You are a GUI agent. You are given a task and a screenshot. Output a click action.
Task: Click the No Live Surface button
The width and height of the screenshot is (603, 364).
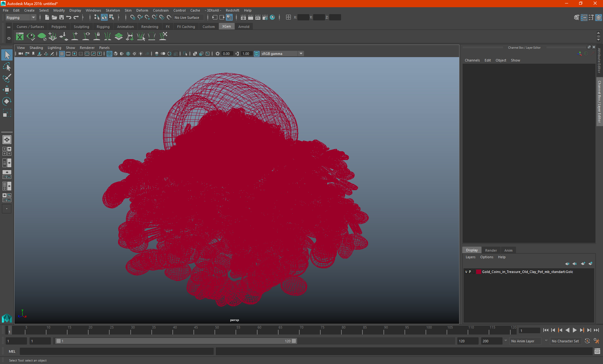(187, 18)
